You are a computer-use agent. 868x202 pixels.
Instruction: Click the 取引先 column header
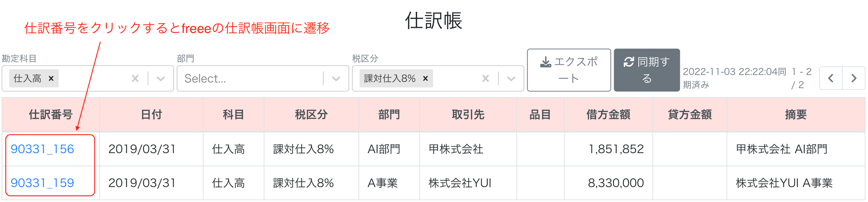pos(468,115)
